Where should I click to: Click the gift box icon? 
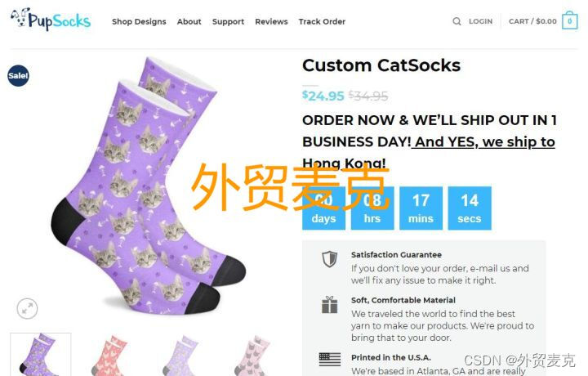(330, 305)
